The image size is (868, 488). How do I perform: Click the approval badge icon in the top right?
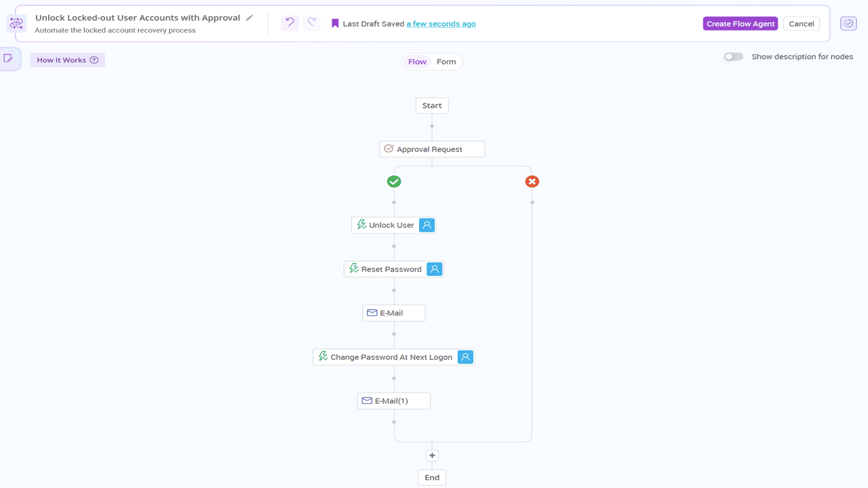click(848, 22)
